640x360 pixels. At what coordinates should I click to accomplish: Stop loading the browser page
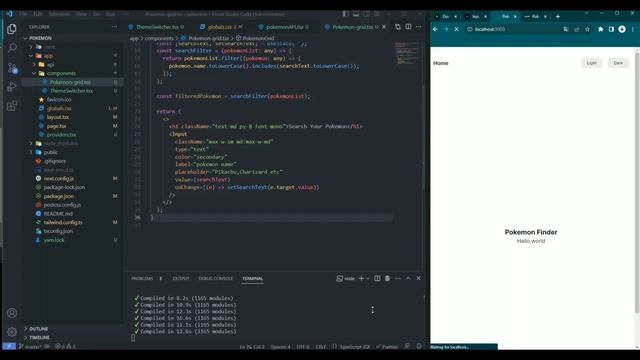click(x=456, y=29)
